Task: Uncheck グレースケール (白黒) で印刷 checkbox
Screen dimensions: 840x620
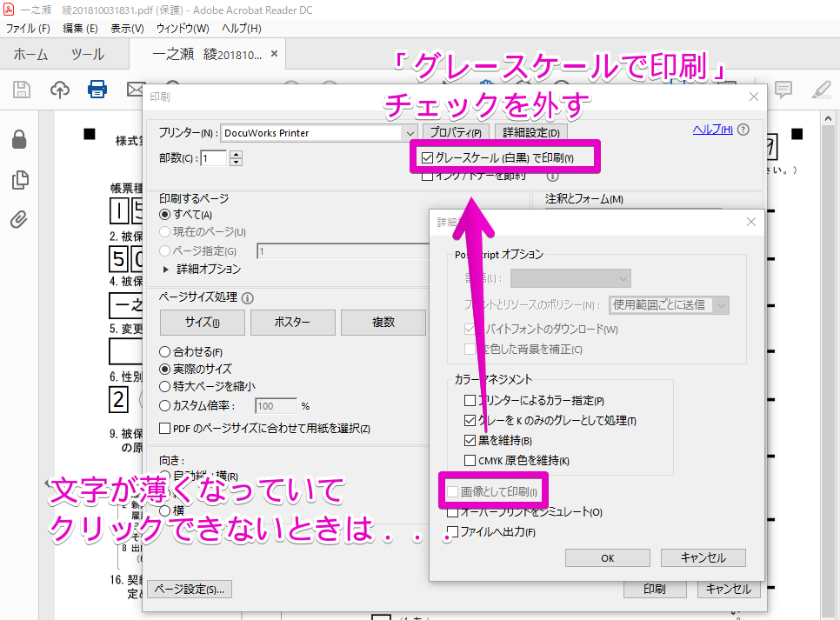Action: click(x=428, y=158)
